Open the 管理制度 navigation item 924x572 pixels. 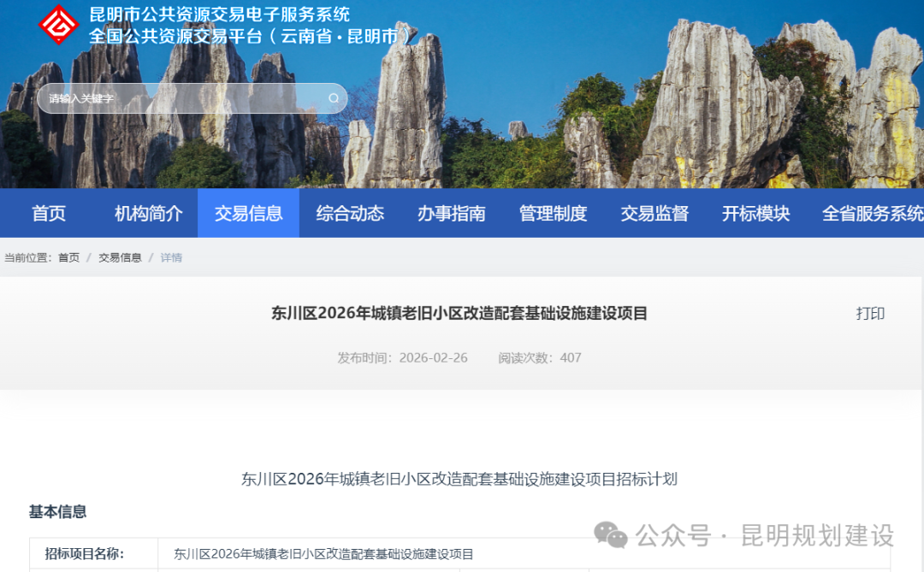(552, 213)
